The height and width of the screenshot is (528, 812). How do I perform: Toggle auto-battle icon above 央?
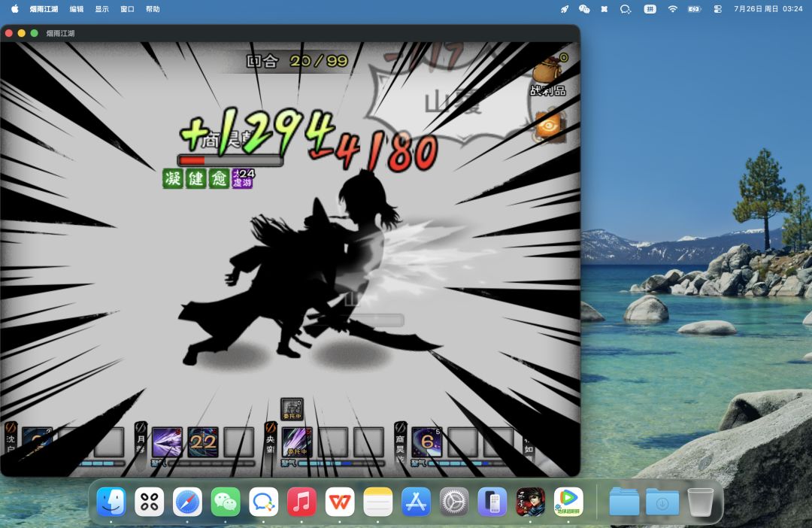click(271, 427)
